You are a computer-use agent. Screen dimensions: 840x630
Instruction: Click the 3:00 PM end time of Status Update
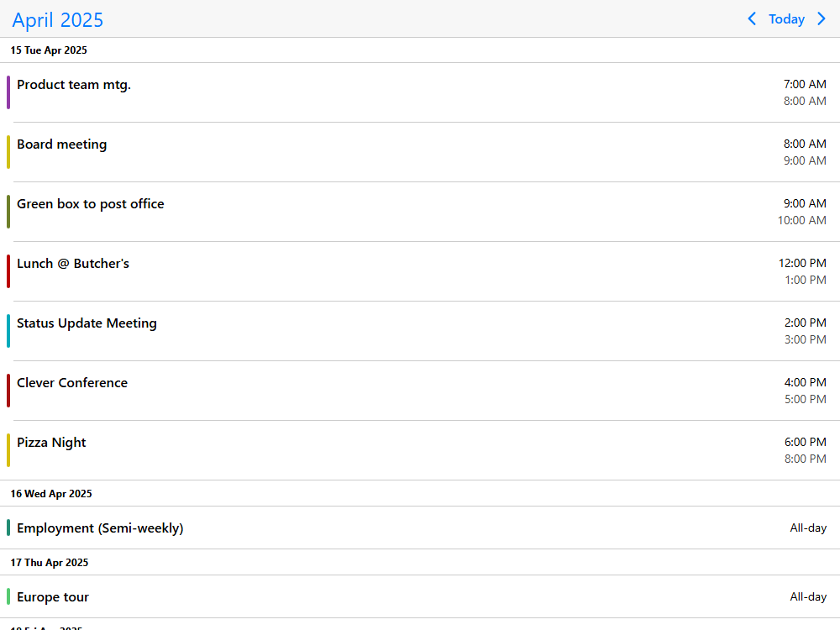(x=806, y=339)
